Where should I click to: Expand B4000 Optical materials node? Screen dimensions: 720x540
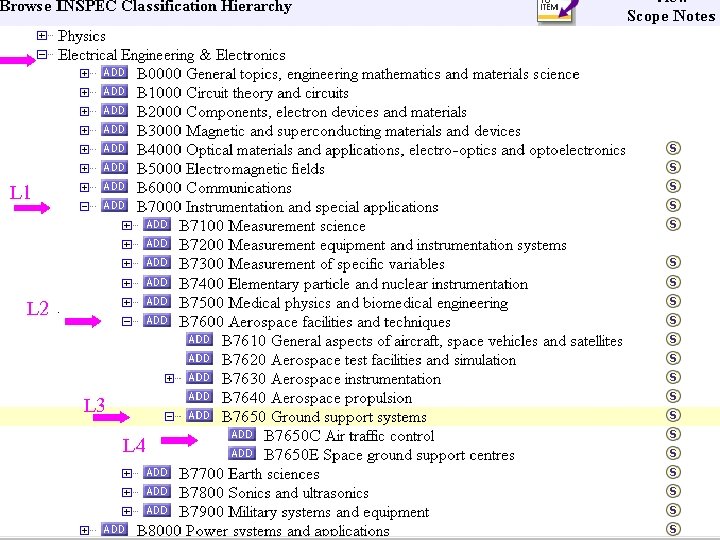click(x=84, y=149)
